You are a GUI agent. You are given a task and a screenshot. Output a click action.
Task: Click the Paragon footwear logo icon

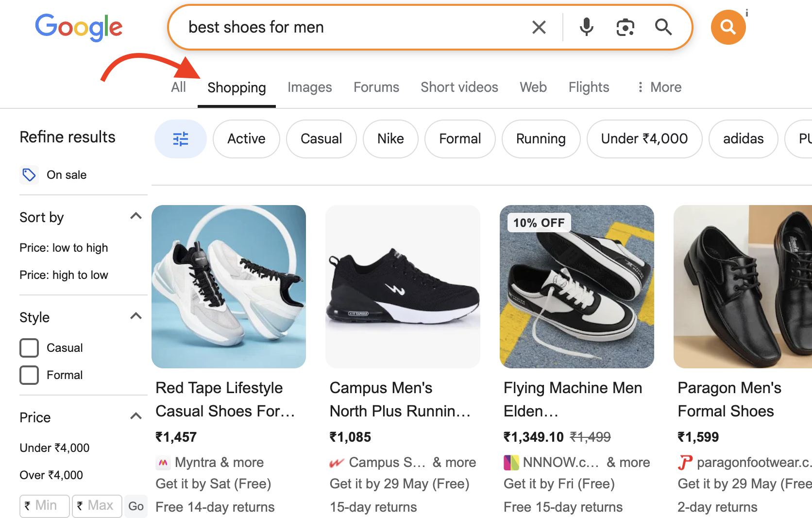685,463
